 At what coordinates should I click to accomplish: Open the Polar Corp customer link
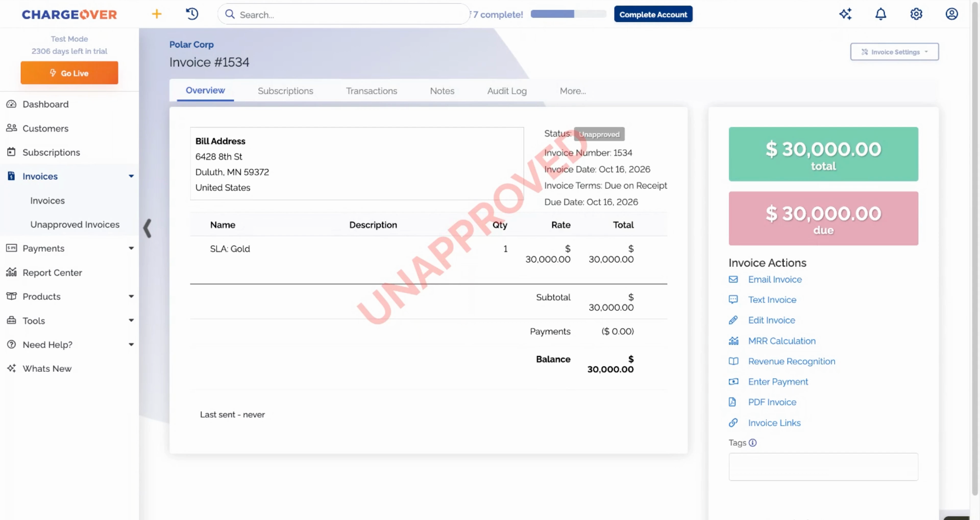(191, 44)
